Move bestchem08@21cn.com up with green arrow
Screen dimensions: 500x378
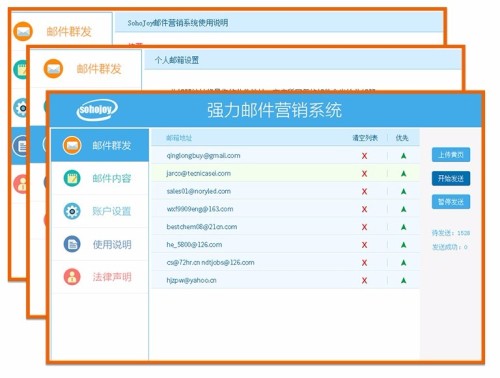tap(403, 227)
